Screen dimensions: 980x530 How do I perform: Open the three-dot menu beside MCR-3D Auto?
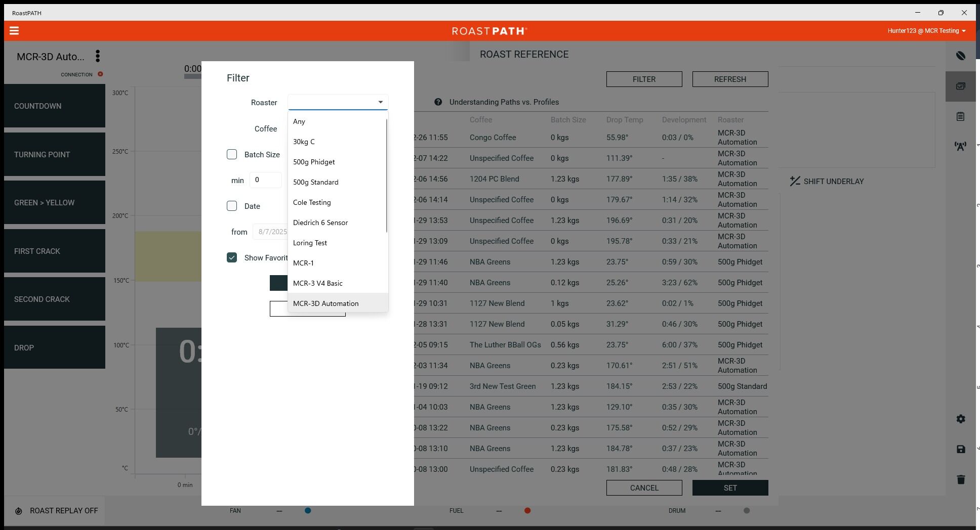point(98,56)
